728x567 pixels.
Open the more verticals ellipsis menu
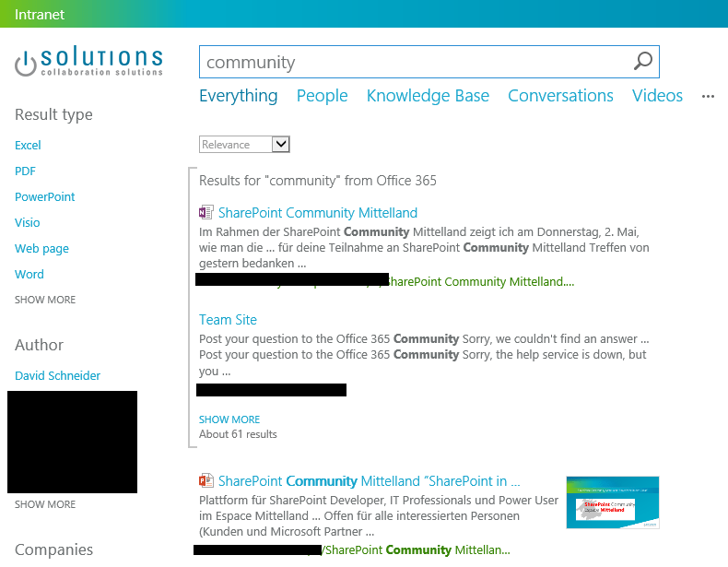pos(708,96)
